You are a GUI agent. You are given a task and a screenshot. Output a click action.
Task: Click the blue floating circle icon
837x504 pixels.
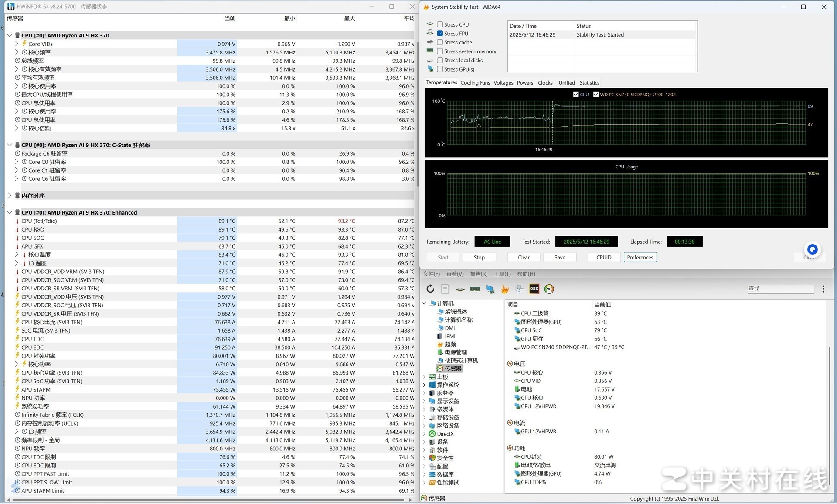812,249
